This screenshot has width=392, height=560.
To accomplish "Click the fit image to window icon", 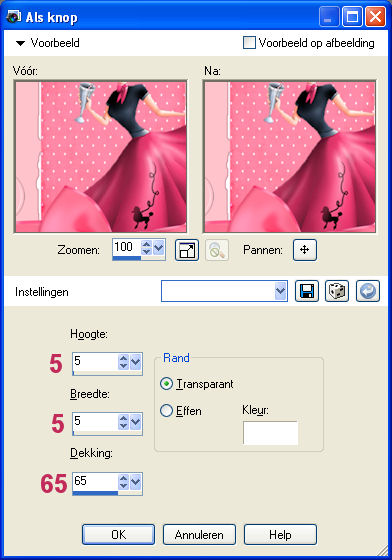I will point(187,250).
